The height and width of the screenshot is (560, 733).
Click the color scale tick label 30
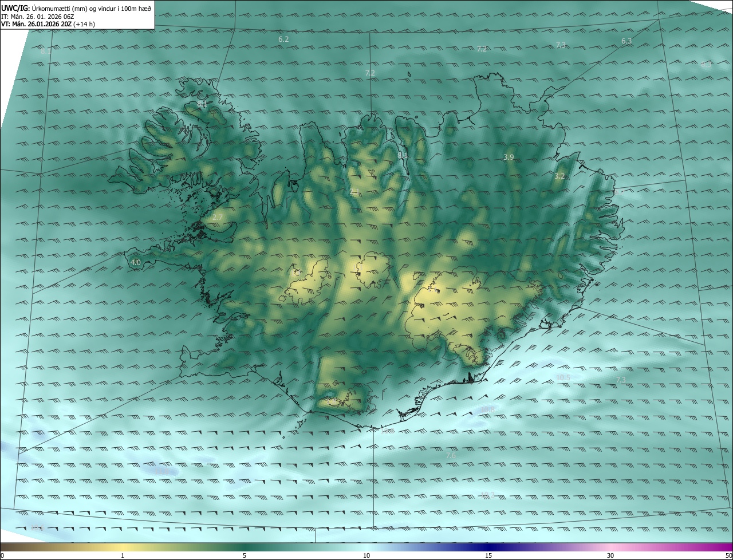610,555
